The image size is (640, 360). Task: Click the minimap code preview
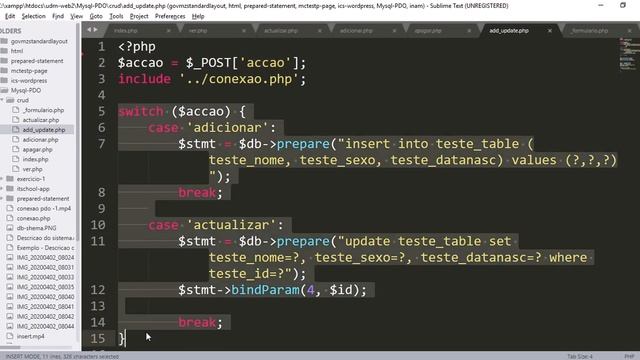point(629,54)
